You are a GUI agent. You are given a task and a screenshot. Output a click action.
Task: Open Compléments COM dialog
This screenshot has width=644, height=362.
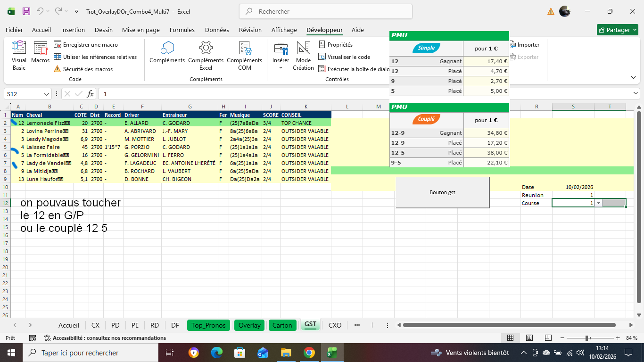(x=244, y=56)
